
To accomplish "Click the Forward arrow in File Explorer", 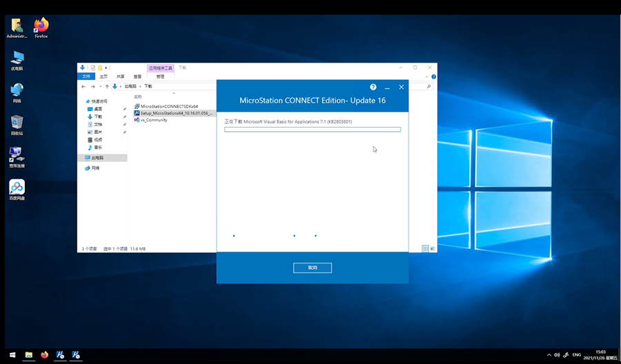I will point(92,86).
